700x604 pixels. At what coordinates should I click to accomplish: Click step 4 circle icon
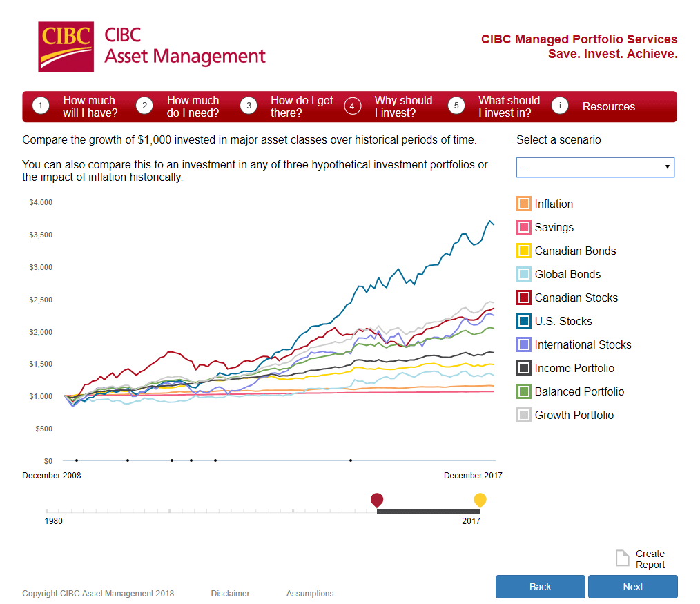352,106
